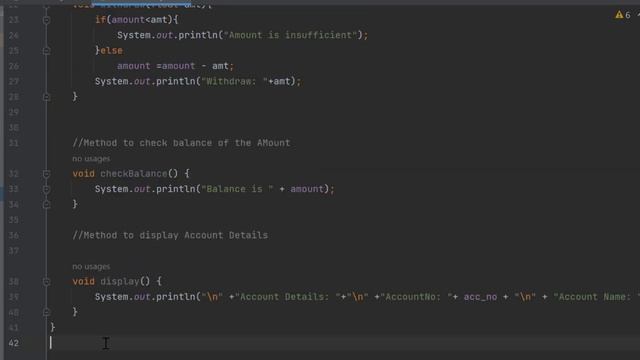Place the cursor on the checkBalance method name
Image resolution: width=640 pixels, height=360 pixels.
[134, 173]
